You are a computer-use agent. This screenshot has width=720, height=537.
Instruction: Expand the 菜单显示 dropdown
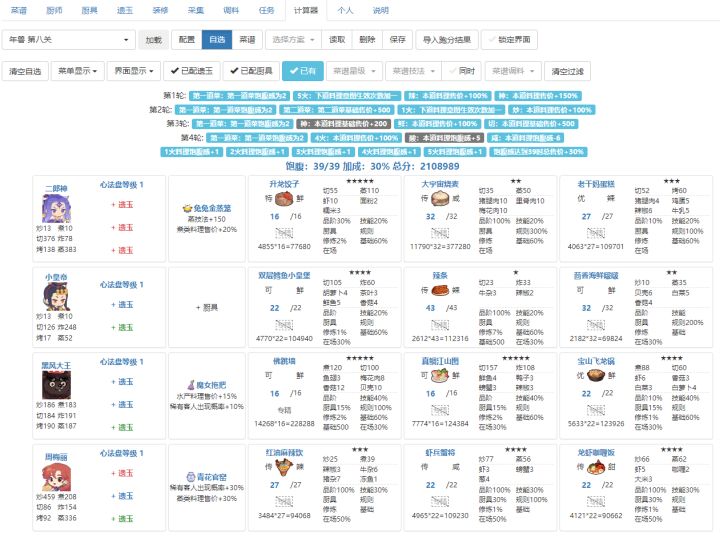(78, 71)
